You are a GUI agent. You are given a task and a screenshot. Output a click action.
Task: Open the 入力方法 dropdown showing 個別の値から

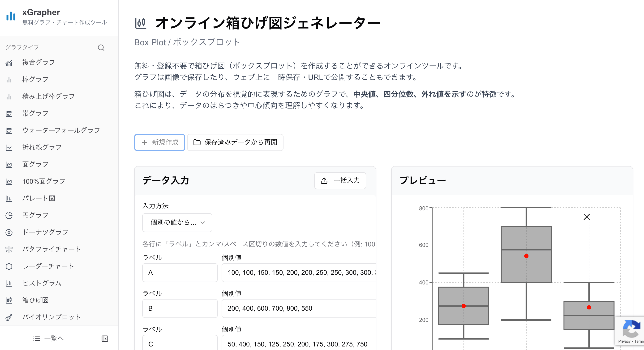(x=177, y=223)
